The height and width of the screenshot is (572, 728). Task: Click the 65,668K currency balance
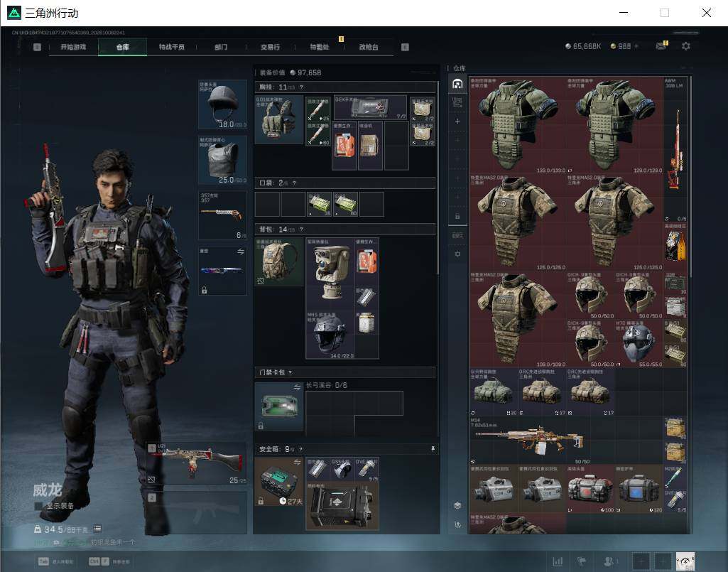pos(583,46)
